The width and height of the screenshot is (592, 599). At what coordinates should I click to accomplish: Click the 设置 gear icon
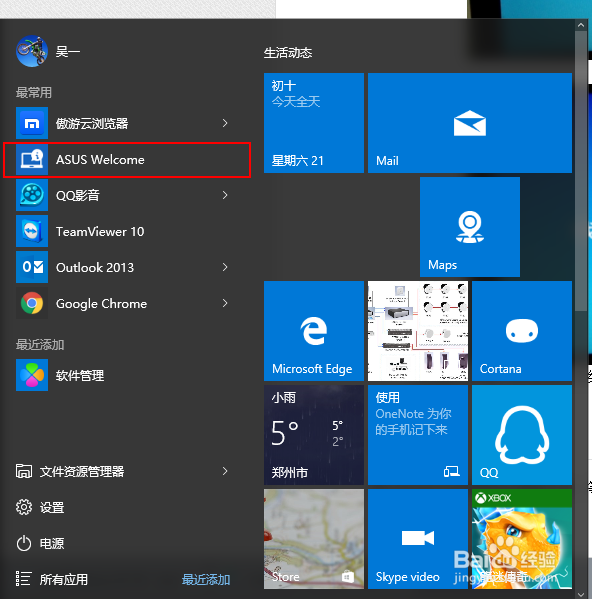[x=24, y=507]
